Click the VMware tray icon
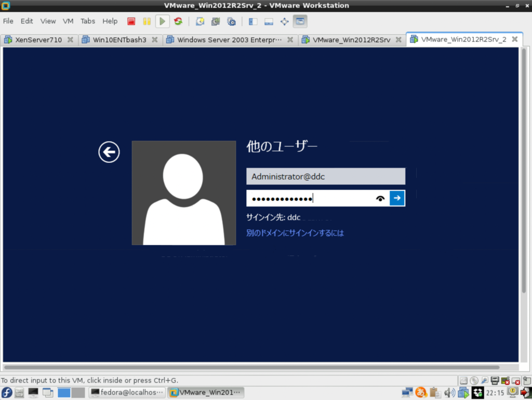Viewport: 532px width, 400px height. click(x=463, y=393)
